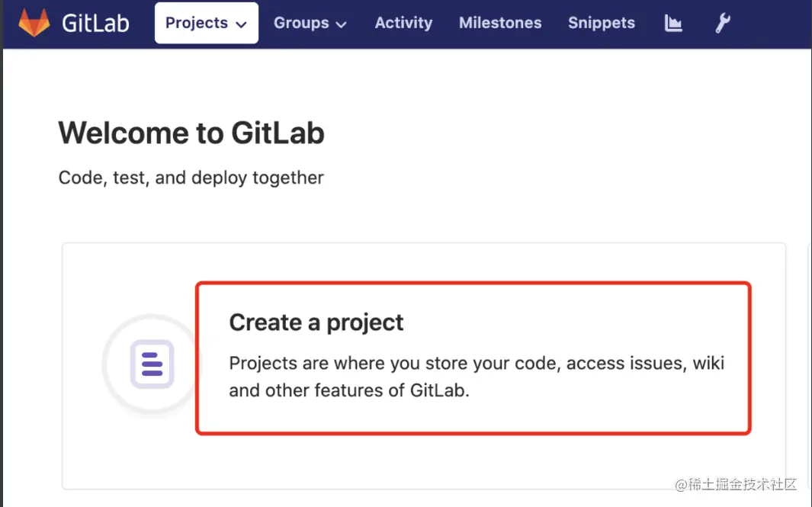This screenshot has width=812, height=507.
Task: Click the Welcome to GitLab heading
Action: [191, 133]
